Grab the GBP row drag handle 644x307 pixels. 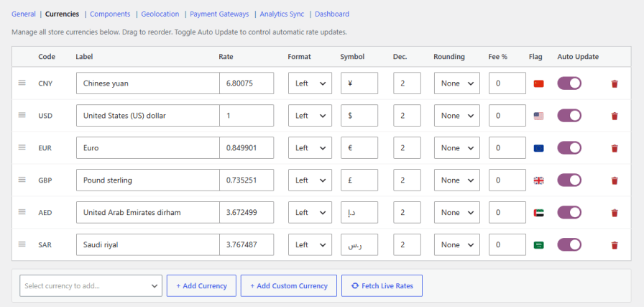(x=22, y=180)
